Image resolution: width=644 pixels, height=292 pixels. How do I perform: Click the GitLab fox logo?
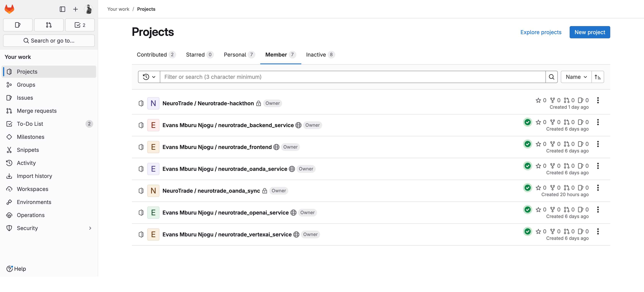coord(10,9)
